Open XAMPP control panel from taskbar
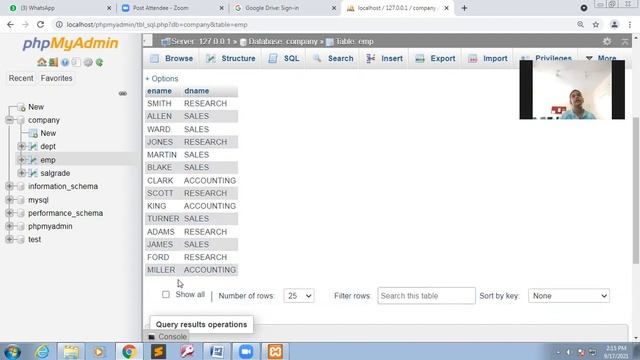640x360 pixels. coord(275,351)
